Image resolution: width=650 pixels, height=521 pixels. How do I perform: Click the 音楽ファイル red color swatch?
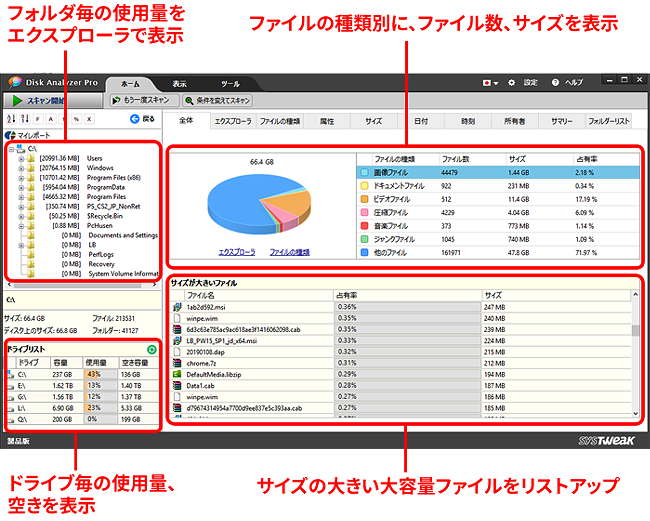364,226
